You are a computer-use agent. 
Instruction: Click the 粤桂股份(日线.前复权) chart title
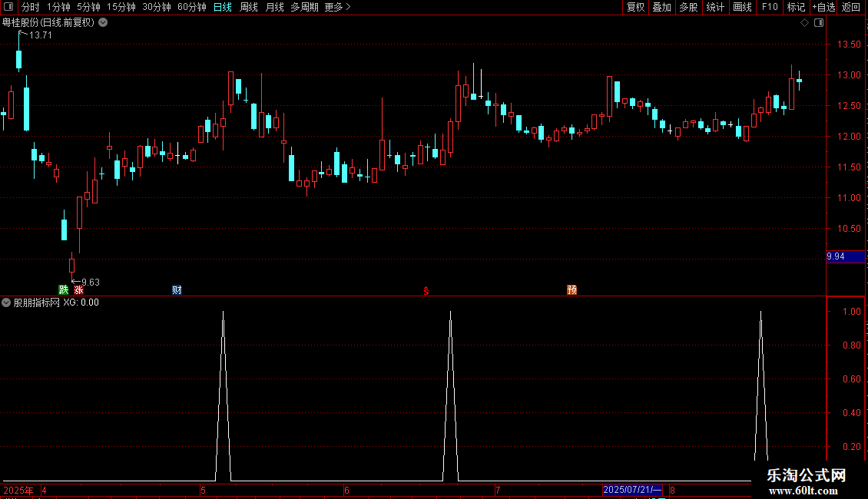click(48, 23)
